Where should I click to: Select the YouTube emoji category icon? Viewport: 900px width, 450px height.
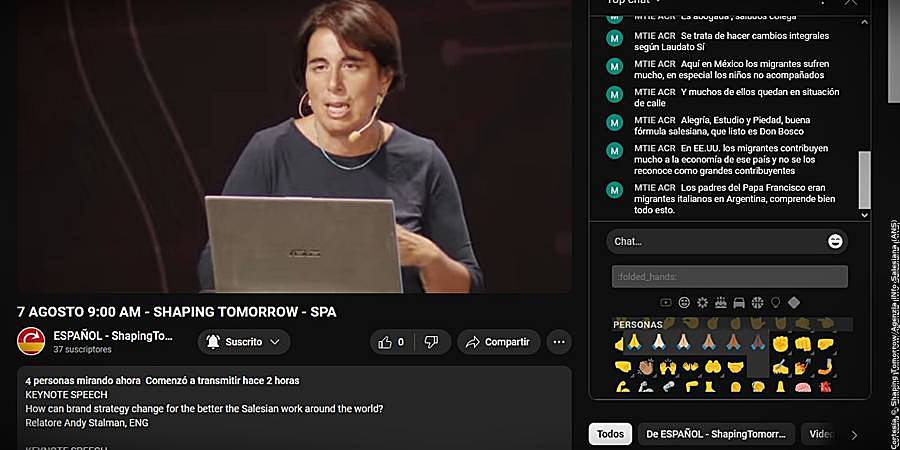coord(666,302)
